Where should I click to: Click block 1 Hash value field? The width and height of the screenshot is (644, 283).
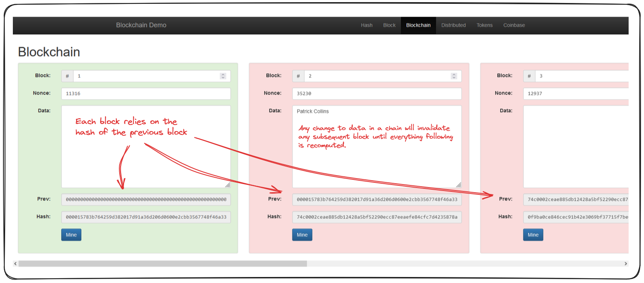click(146, 217)
